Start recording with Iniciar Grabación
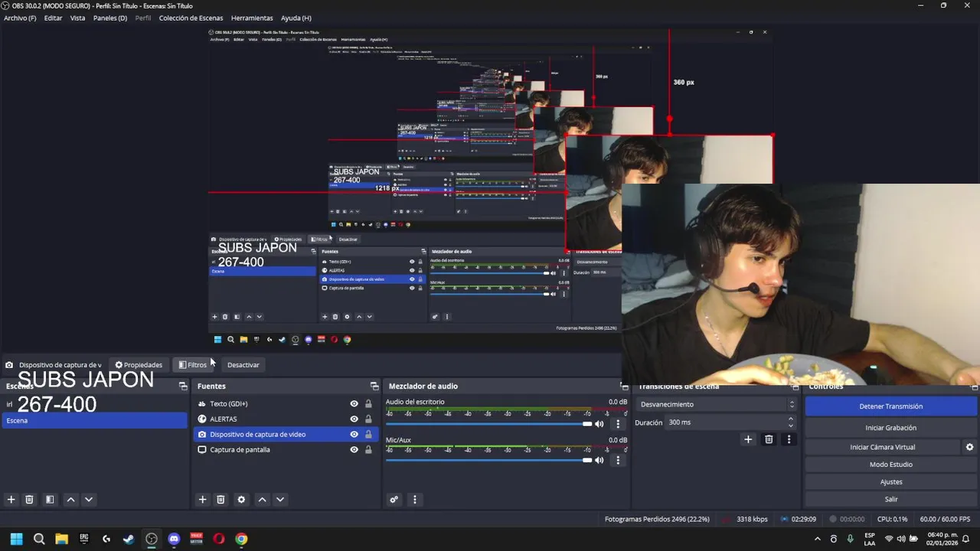The image size is (980, 551). click(890, 428)
